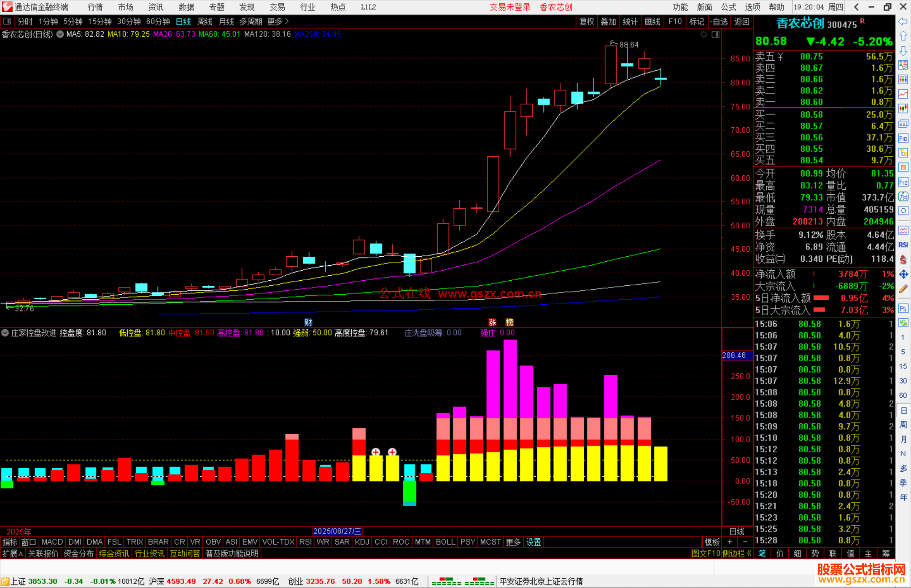Click the F10 icon in right sidebar
This screenshot has width=911, height=588.
tap(903, 138)
